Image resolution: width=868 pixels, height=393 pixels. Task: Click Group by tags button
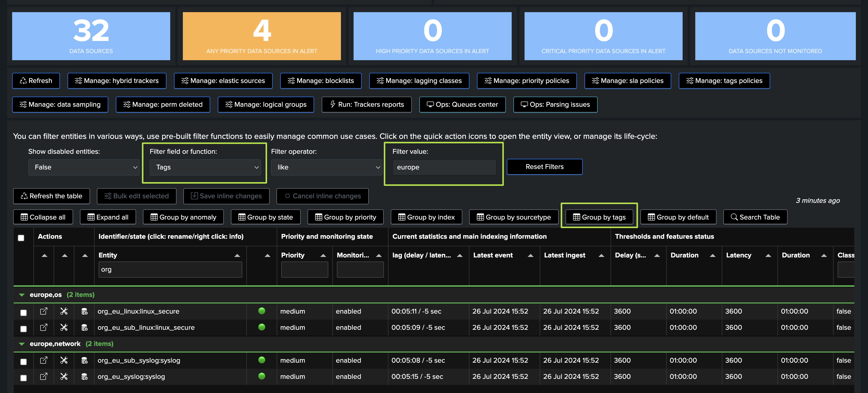tap(599, 217)
